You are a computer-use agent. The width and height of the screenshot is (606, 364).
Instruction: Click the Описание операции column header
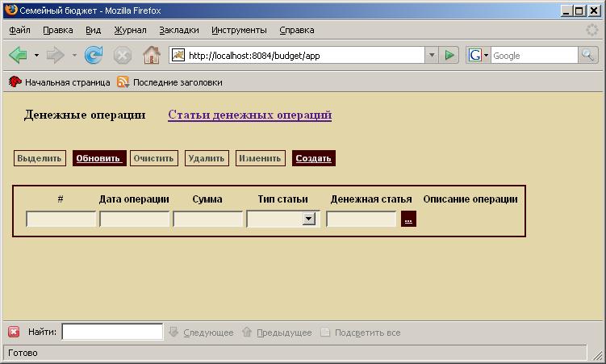point(470,199)
